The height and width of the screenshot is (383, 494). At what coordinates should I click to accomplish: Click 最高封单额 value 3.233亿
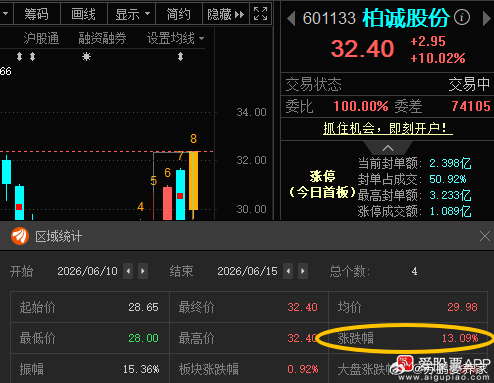click(x=450, y=195)
